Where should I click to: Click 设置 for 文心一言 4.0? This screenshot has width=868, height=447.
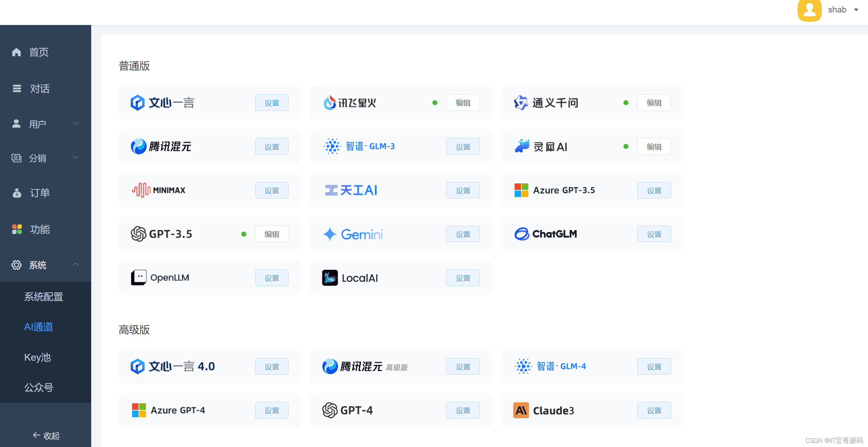tap(272, 367)
